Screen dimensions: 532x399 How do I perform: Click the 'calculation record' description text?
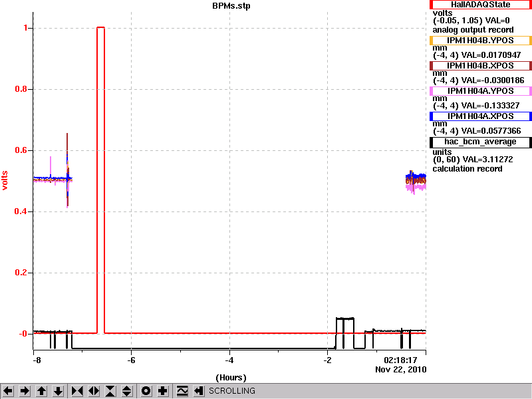click(467, 169)
